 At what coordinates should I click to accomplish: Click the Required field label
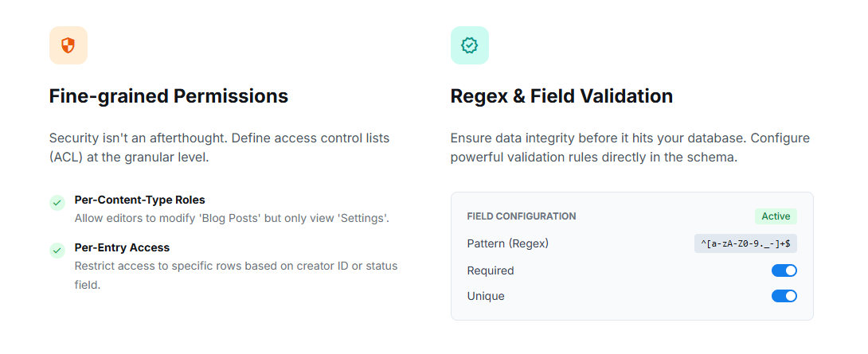(x=491, y=270)
